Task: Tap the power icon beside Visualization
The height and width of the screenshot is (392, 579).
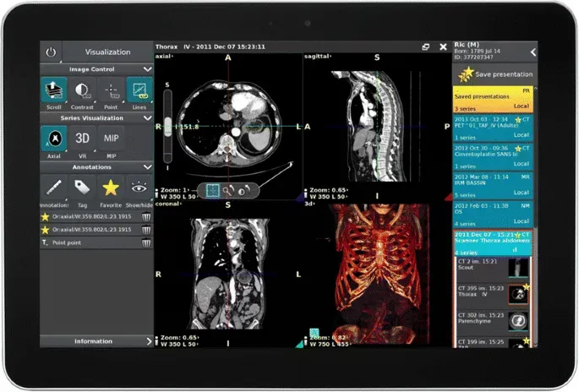Action: [x=51, y=52]
